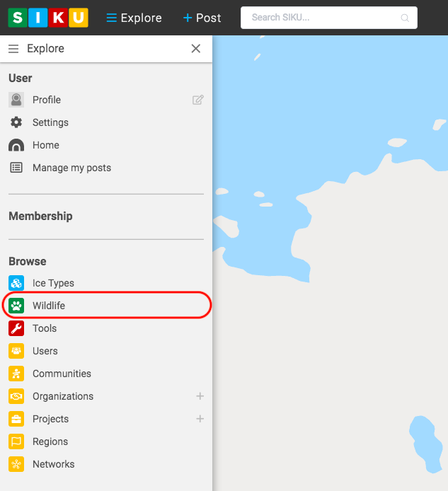448x491 pixels.
Task: Click the edit pencil icon beside Profile
Action: (x=198, y=100)
